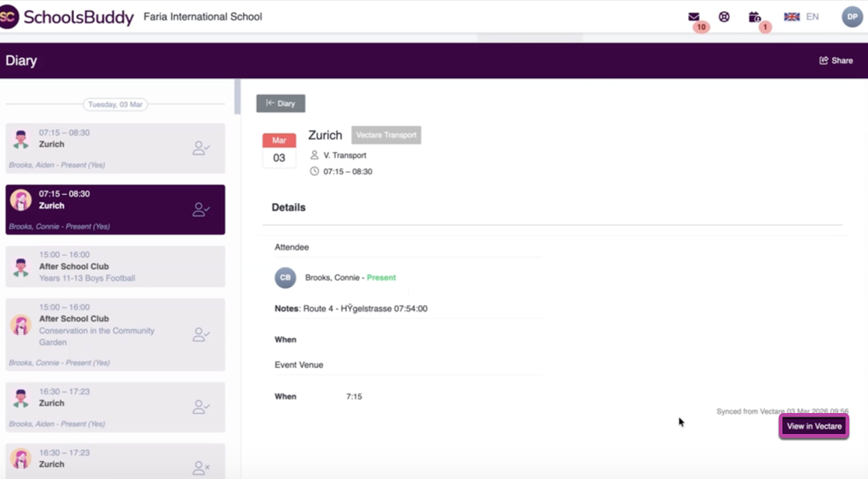The image size is (868, 479).
Task: Open the calendar notifications icon
Action: (754, 16)
